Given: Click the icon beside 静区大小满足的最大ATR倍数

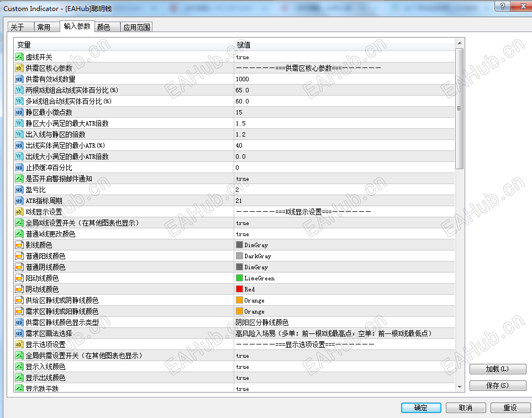Looking at the screenshot, I should [x=19, y=123].
